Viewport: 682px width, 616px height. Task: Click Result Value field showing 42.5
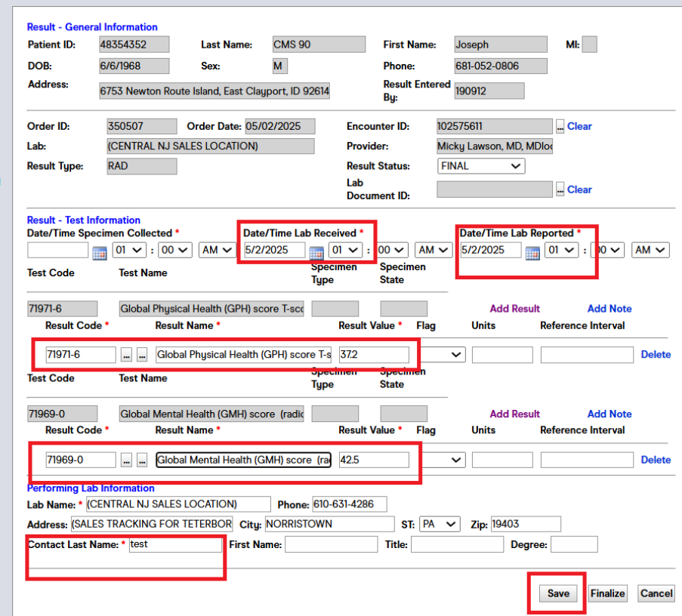[374, 460]
